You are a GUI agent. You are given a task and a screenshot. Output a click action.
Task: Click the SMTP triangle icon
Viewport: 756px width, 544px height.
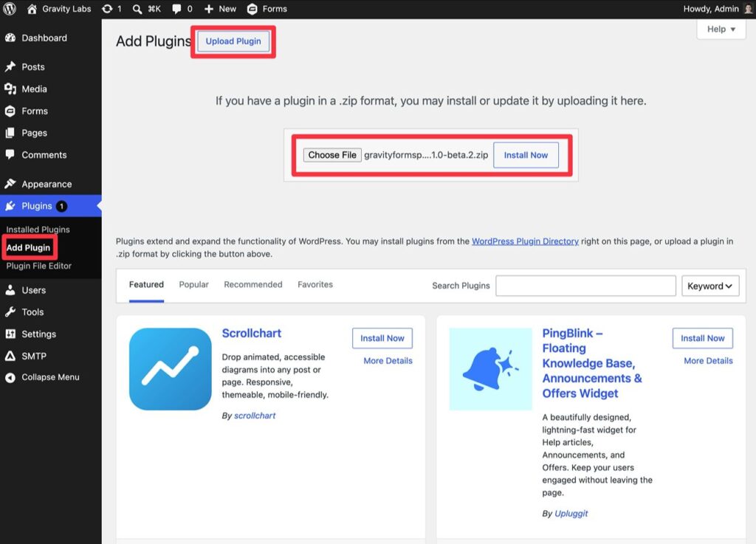point(10,356)
